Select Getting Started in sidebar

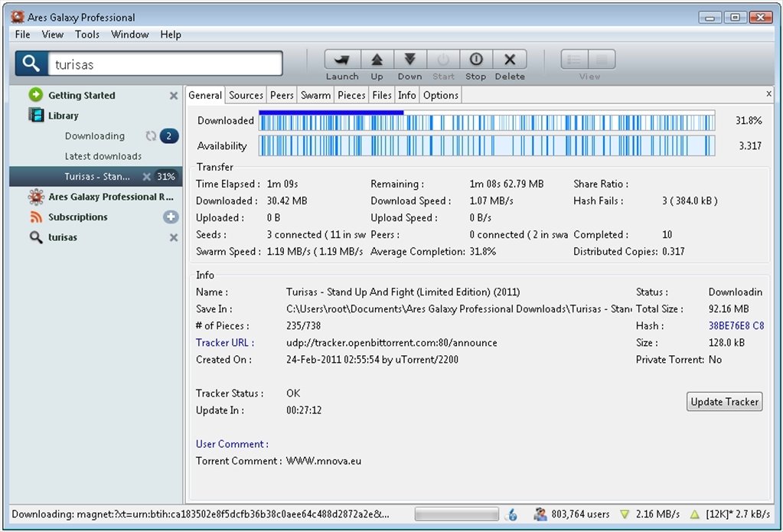click(x=81, y=96)
